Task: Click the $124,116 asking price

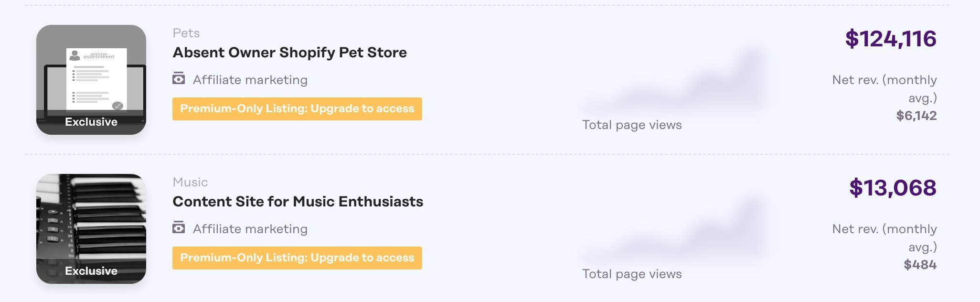Action: [x=891, y=39]
